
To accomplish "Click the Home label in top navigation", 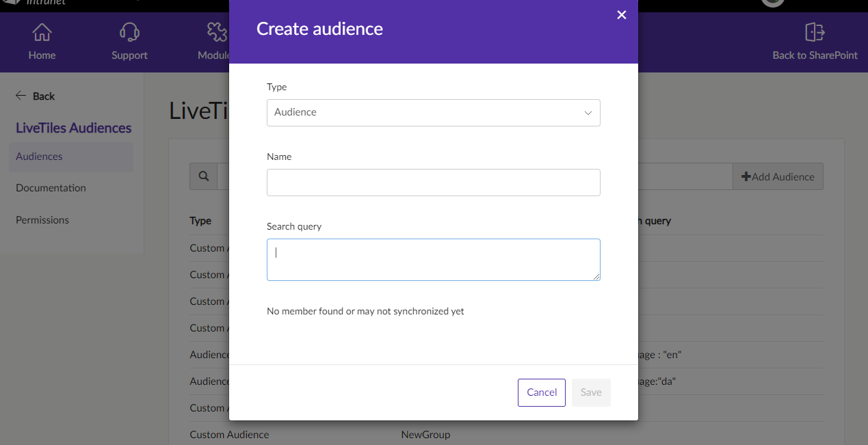I will point(42,55).
